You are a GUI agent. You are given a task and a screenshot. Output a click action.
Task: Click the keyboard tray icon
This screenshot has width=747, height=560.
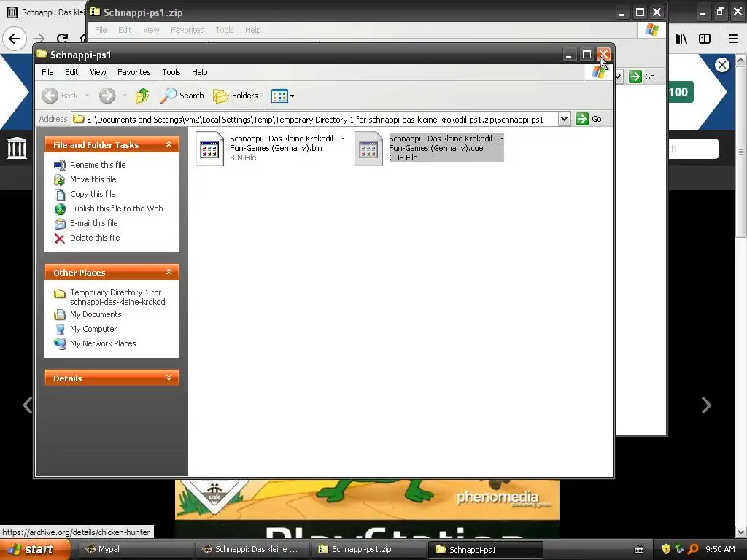point(639,550)
